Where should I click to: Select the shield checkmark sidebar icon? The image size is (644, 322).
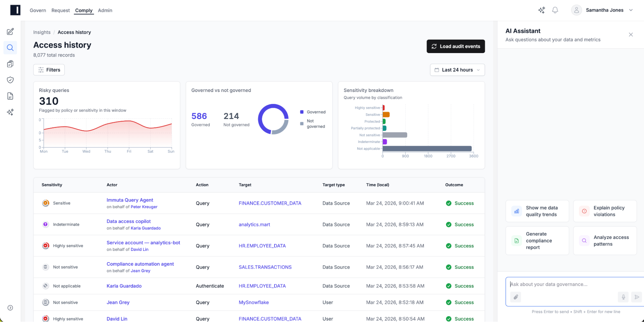click(10, 80)
